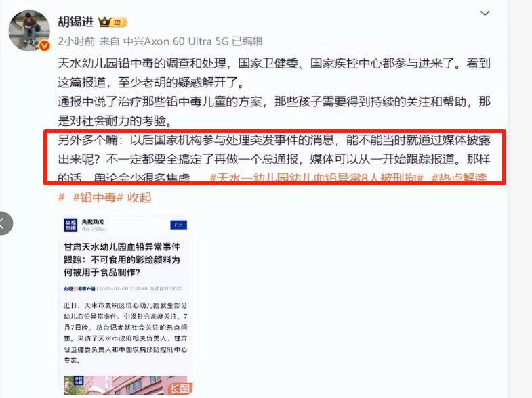The height and width of the screenshot is (398, 532).
Task: Click the article body paragraph beginning 近日
Action: click(125, 333)
